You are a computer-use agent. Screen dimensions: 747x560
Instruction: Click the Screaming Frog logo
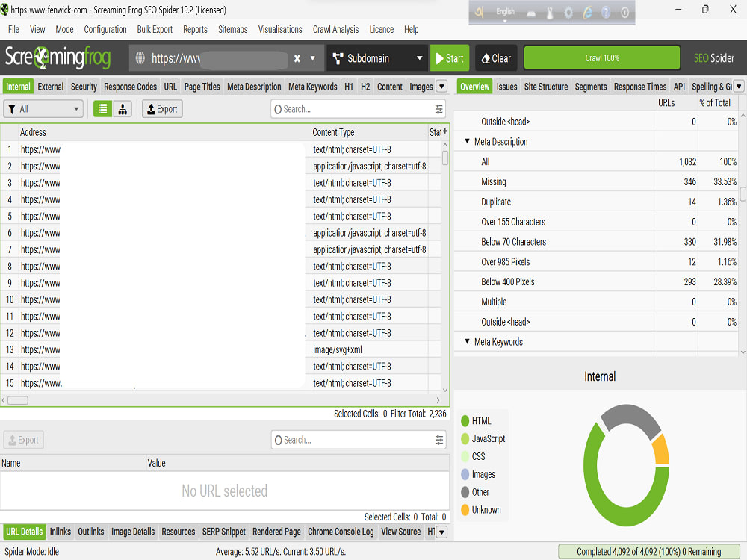[x=58, y=57]
